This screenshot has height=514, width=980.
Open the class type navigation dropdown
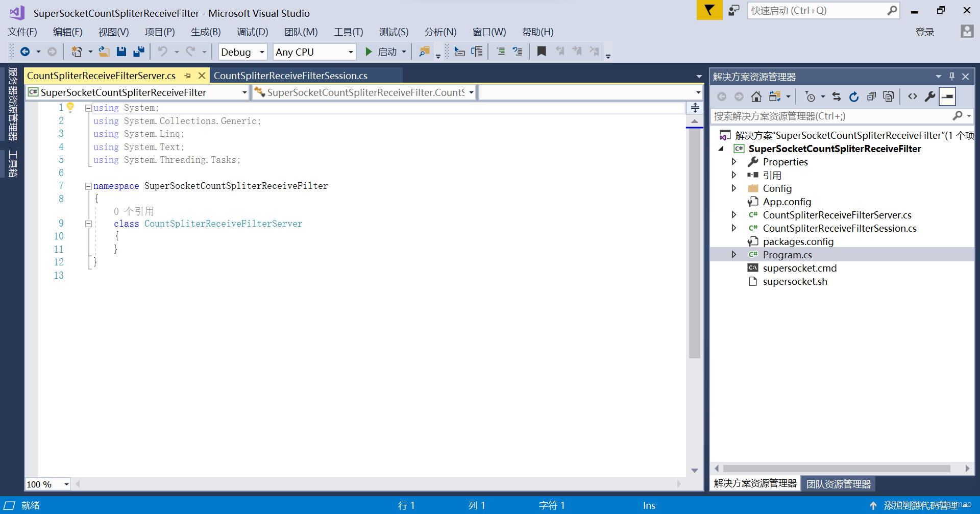[x=364, y=92]
